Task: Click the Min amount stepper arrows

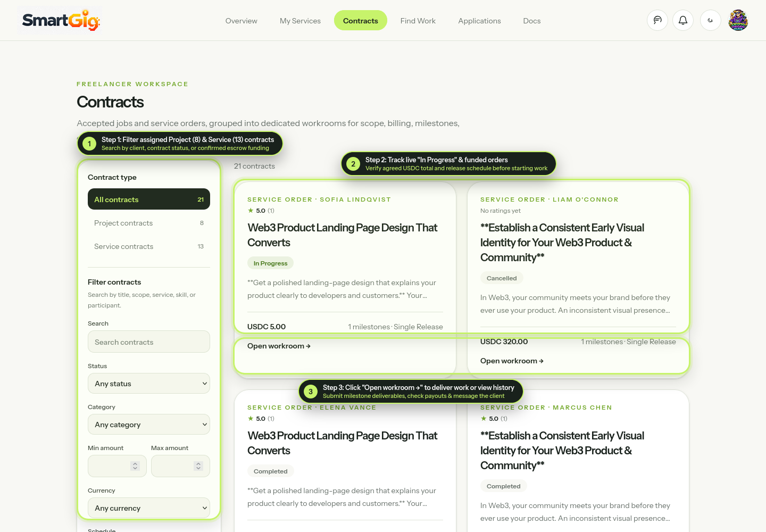Action: [x=135, y=466]
